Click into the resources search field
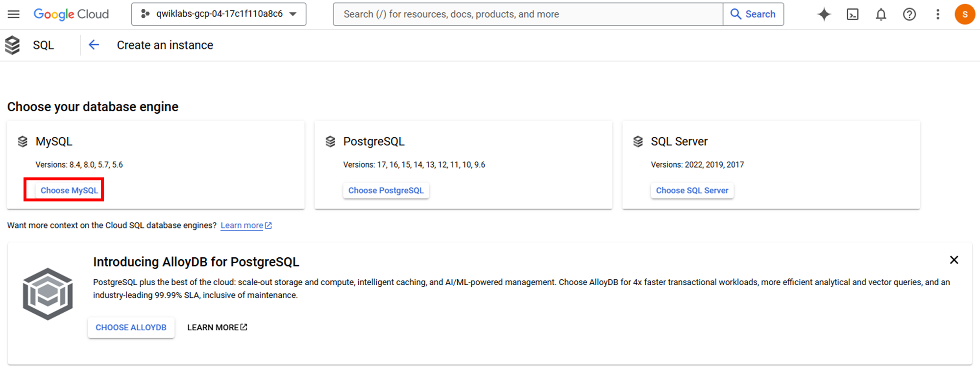This screenshot has height=371, width=980. point(528,14)
